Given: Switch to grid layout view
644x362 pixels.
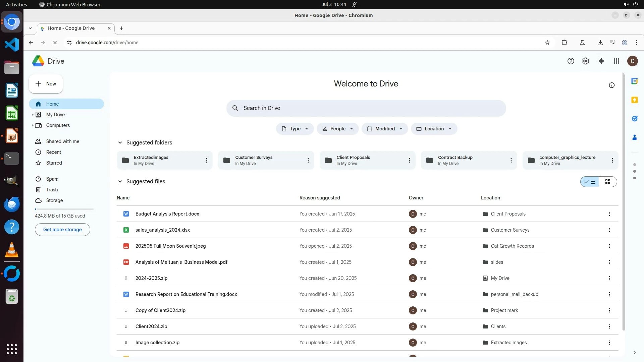Looking at the screenshot, I should click(x=607, y=182).
